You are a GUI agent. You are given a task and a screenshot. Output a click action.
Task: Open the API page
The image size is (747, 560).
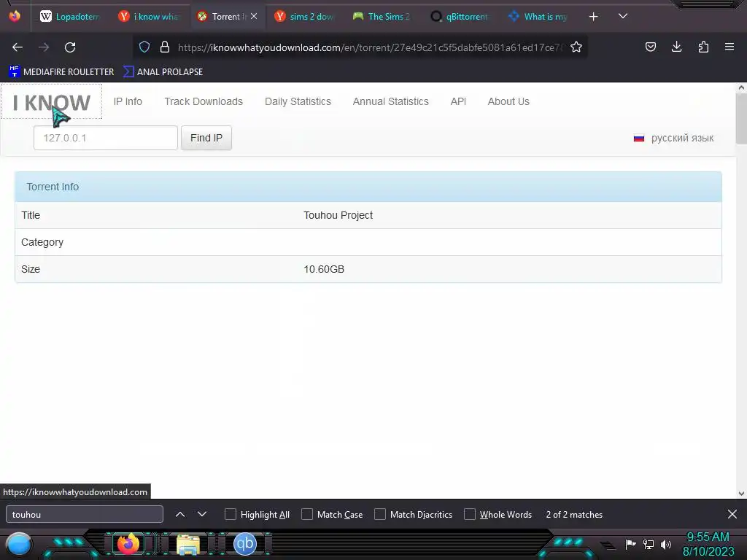[458, 101]
